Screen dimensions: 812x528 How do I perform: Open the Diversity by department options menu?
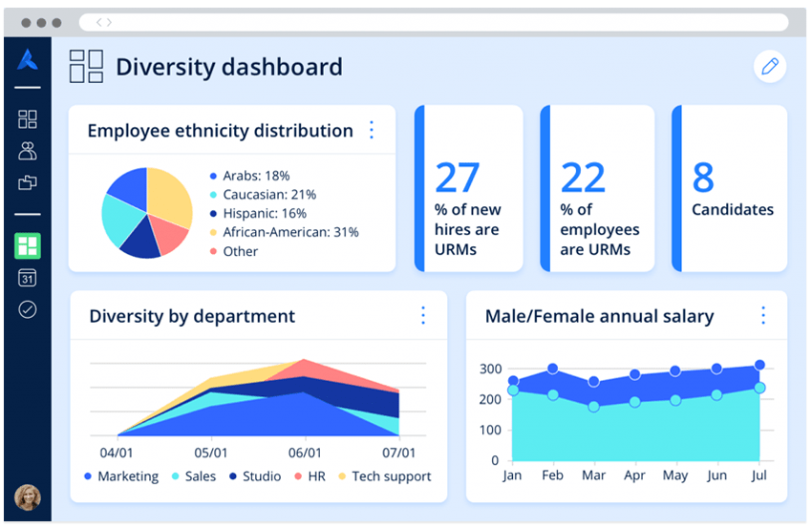pos(423,316)
